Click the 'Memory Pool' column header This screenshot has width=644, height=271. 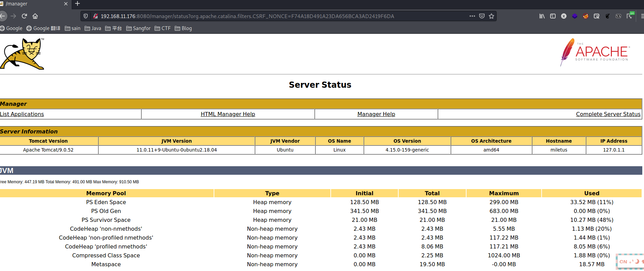(x=106, y=193)
